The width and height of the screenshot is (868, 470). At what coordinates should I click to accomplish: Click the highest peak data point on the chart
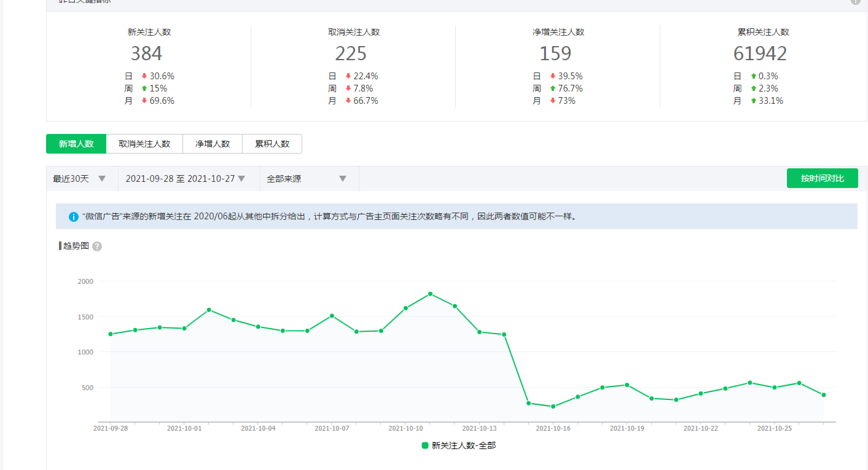click(x=430, y=294)
